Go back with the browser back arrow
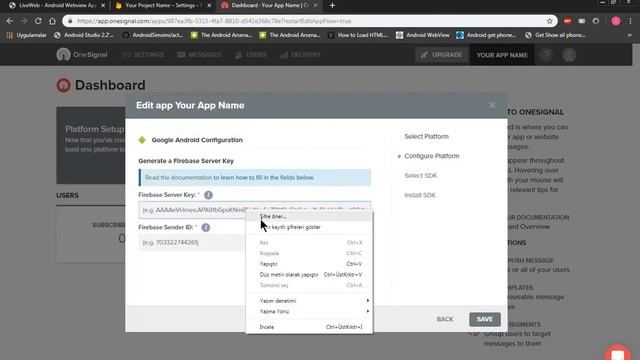 point(10,21)
